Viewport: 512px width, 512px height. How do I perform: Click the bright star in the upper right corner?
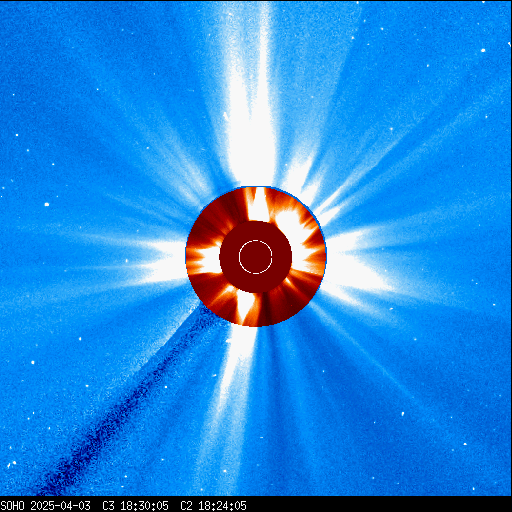[x=483, y=50]
